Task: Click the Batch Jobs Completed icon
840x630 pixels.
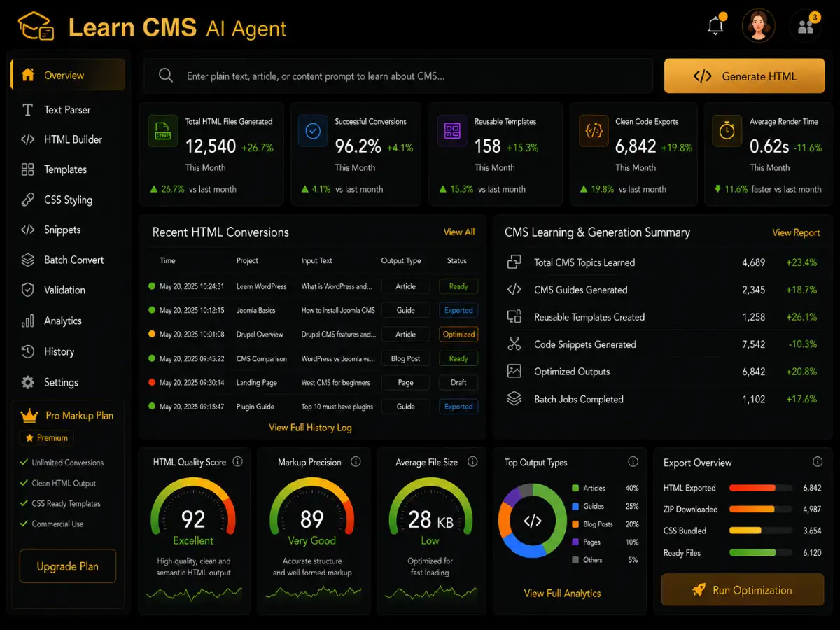Action: pos(514,398)
